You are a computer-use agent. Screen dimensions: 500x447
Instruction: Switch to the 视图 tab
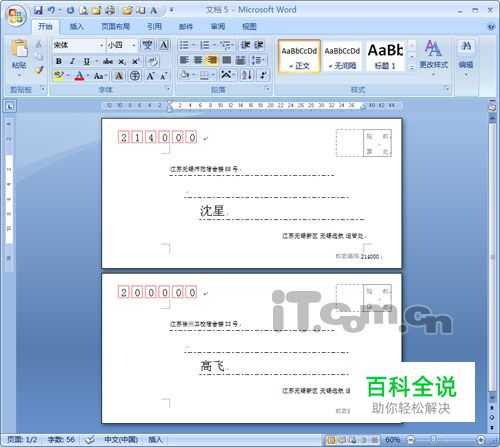pos(249,27)
